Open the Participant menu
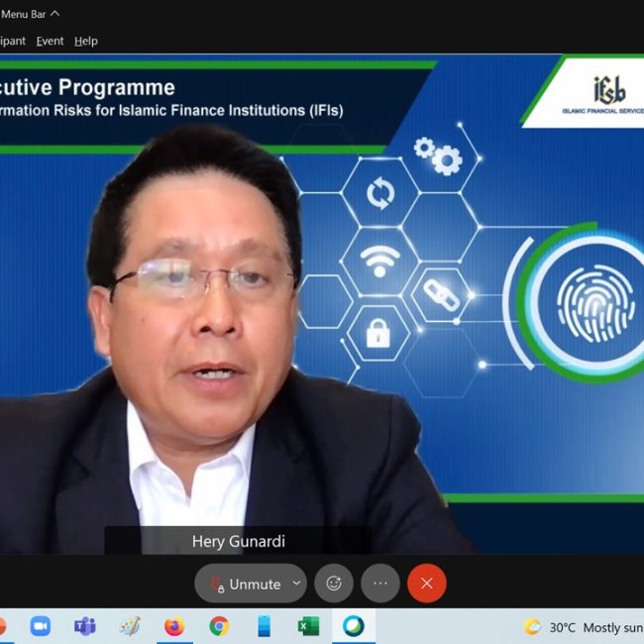 (12, 41)
